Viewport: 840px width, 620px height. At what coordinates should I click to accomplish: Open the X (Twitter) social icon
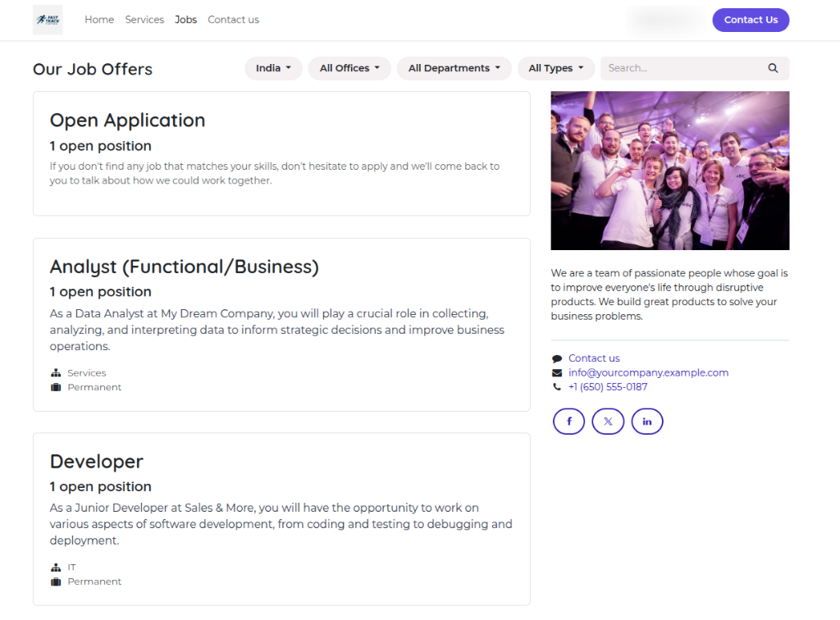pyautogui.click(x=608, y=421)
